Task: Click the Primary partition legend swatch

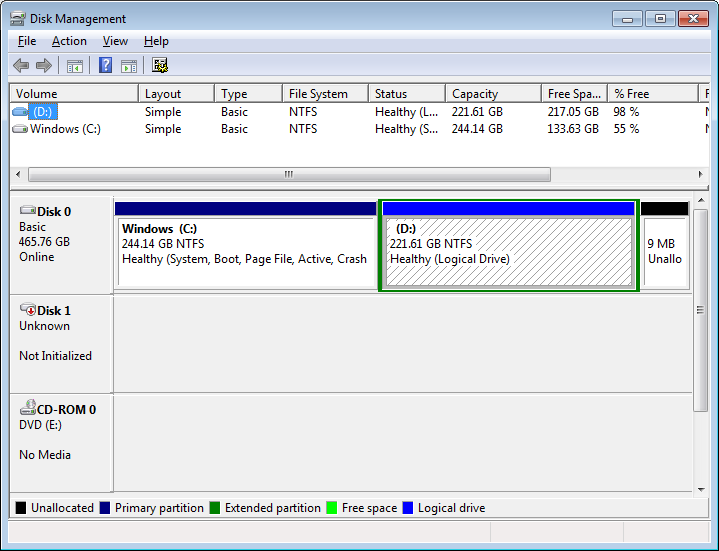Action: [x=105, y=508]
